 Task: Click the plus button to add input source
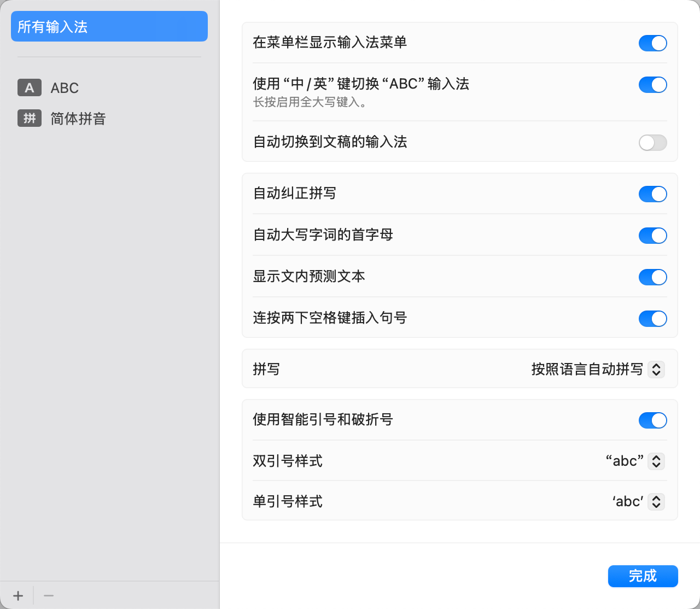tap(18, 596)
